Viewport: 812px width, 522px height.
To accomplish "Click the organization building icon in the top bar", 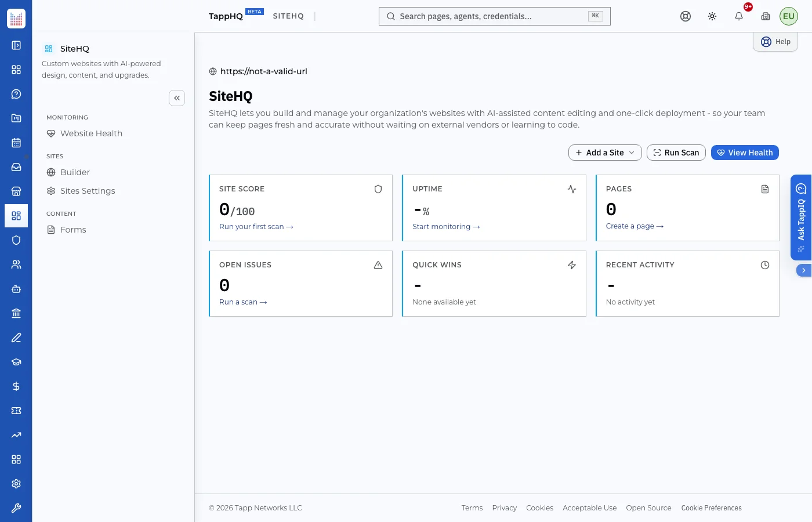I will pos(766,16).
